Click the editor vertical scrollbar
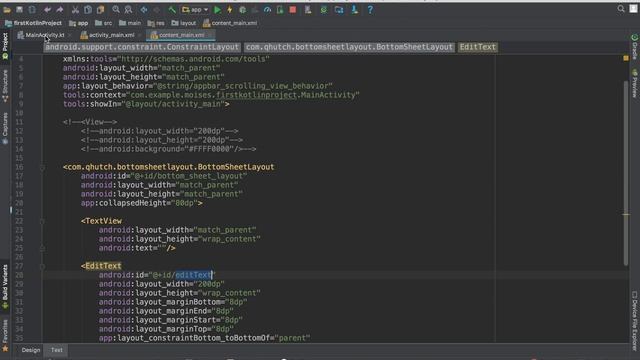 tap(626, 173)
